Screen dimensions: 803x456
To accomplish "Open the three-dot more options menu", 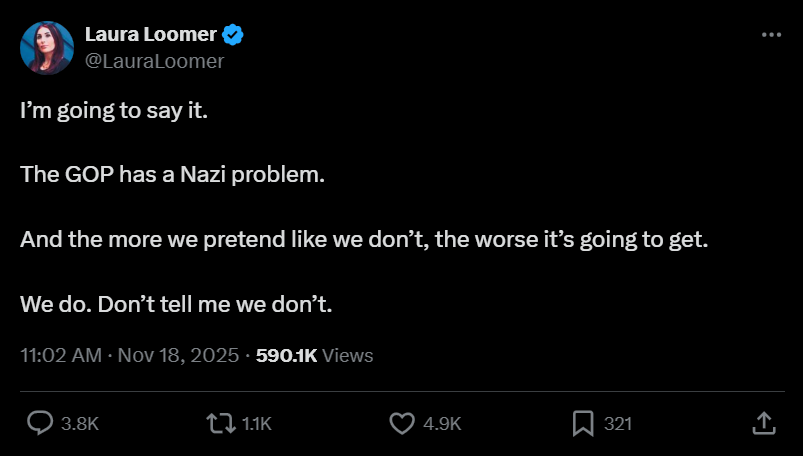I will (x=771, y=34).
